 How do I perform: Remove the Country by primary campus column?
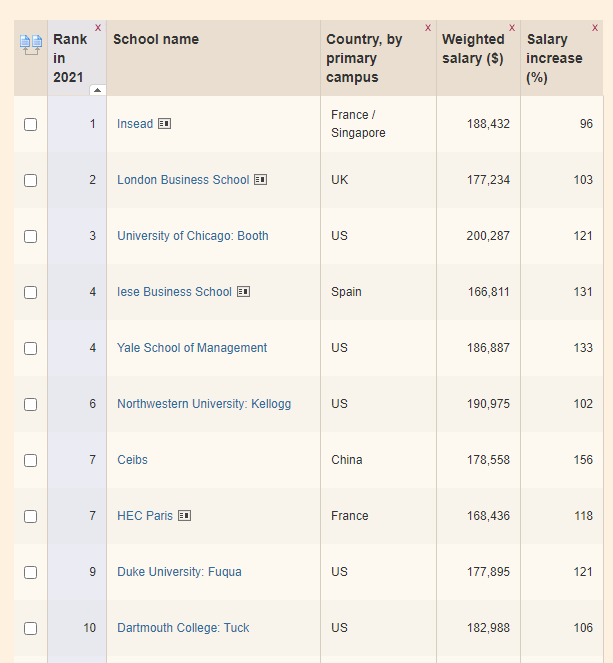click(x=428, y=28)
